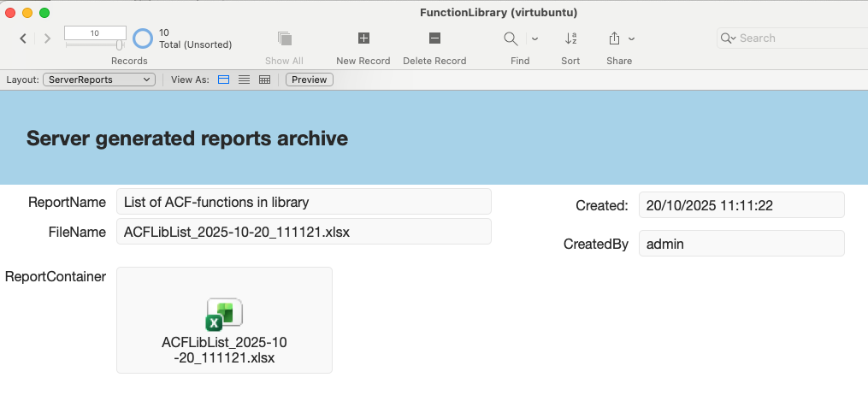Viewport: 868px width, 401px height.
Task: Click the 'Total (Unsorted)' status text
Action: pyautogui.click(x=196, y=44)
